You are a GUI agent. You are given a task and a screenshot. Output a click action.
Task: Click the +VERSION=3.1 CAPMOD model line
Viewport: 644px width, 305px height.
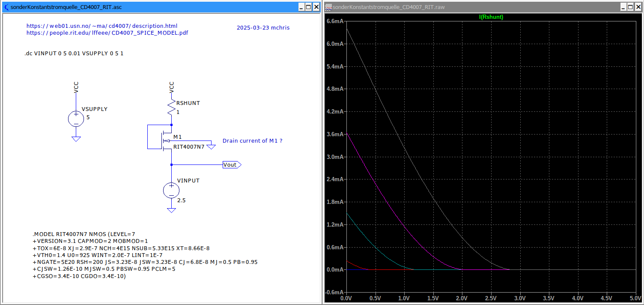coord(90,241)
